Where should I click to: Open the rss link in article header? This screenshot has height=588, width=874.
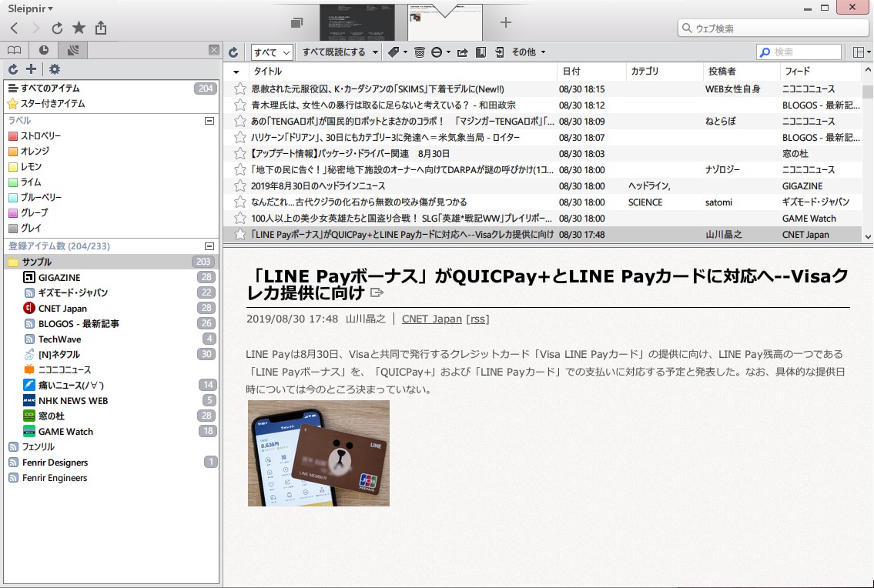click(x=477, y=319)
